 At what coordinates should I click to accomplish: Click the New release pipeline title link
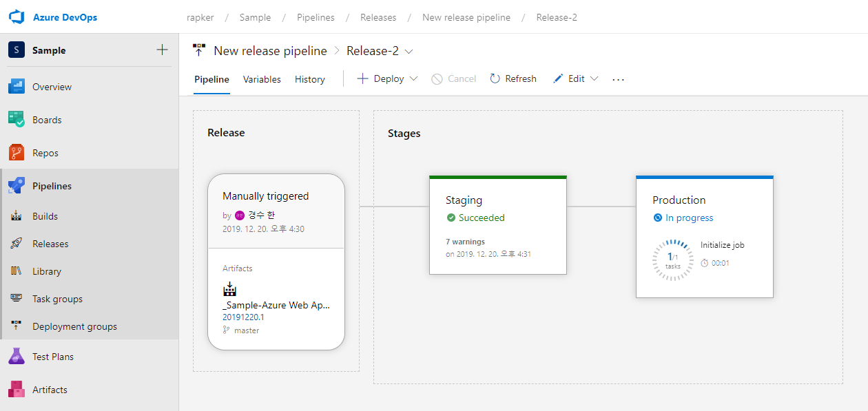(271, 51)
